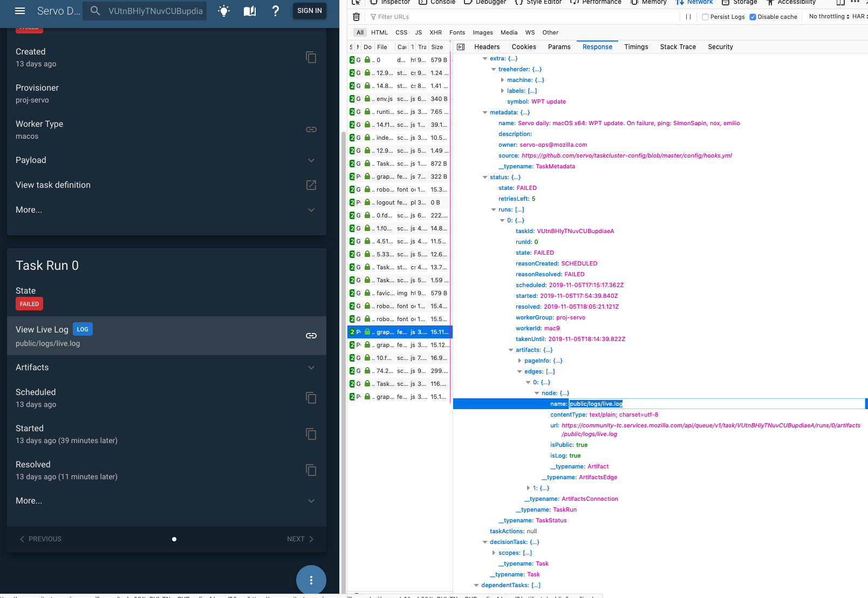Copy the Created timestamp using its copy icon

click(311, 57)
